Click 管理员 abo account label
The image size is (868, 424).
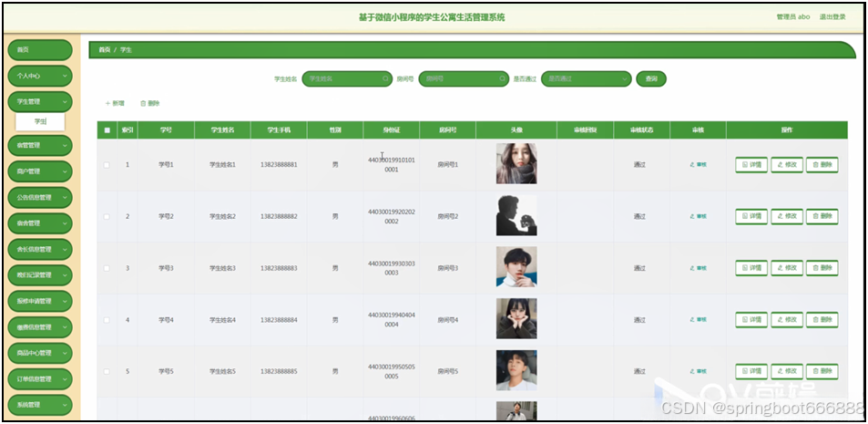793,17
